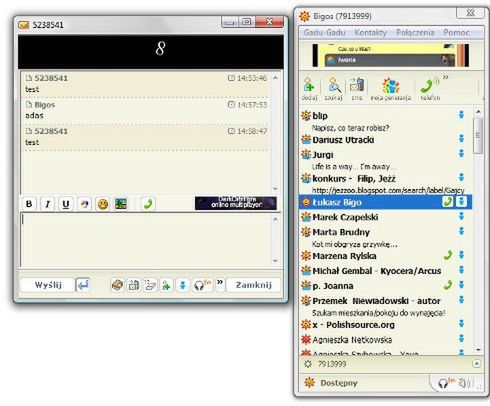Click sun icon in Bigos window title bar
This screenshot has width=490, height=406.
click(x=304, y=16)
